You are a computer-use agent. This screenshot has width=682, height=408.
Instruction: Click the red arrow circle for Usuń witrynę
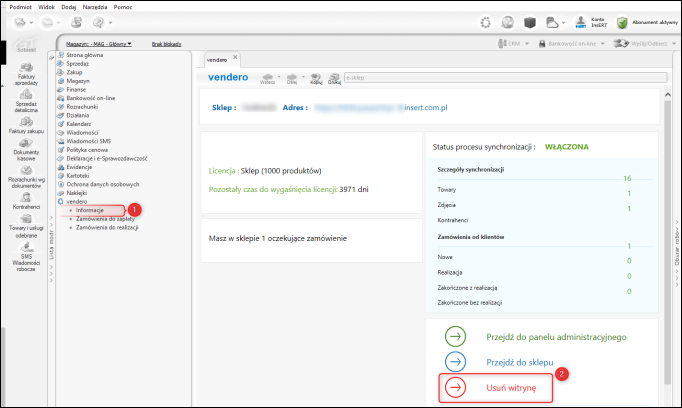[455, 387]
